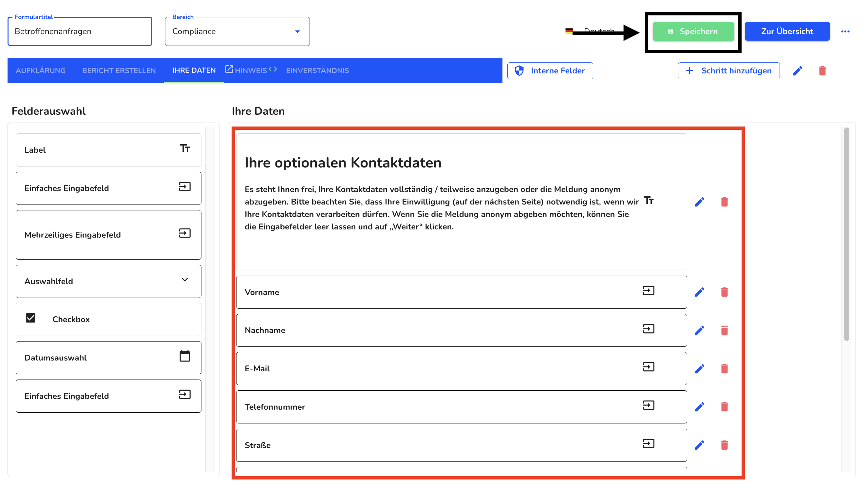Open the EINVERSTÄNDNIS tab

click(317, 71)
